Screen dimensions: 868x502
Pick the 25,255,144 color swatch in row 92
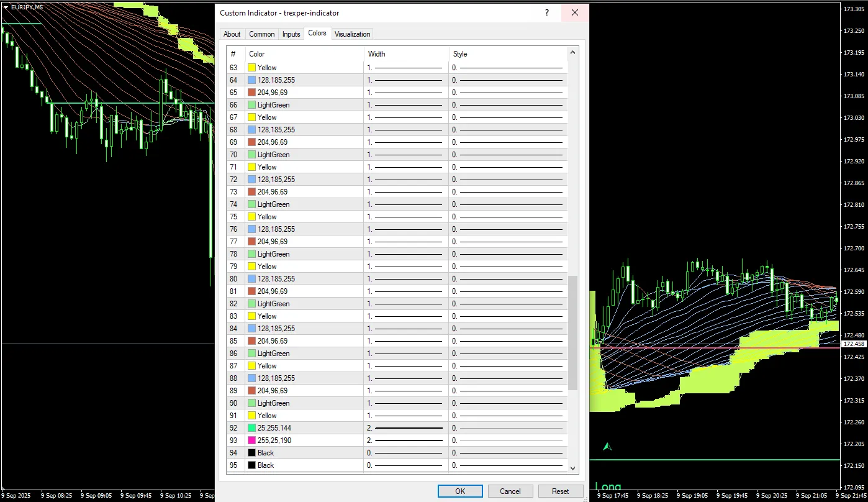click(252, 428)
